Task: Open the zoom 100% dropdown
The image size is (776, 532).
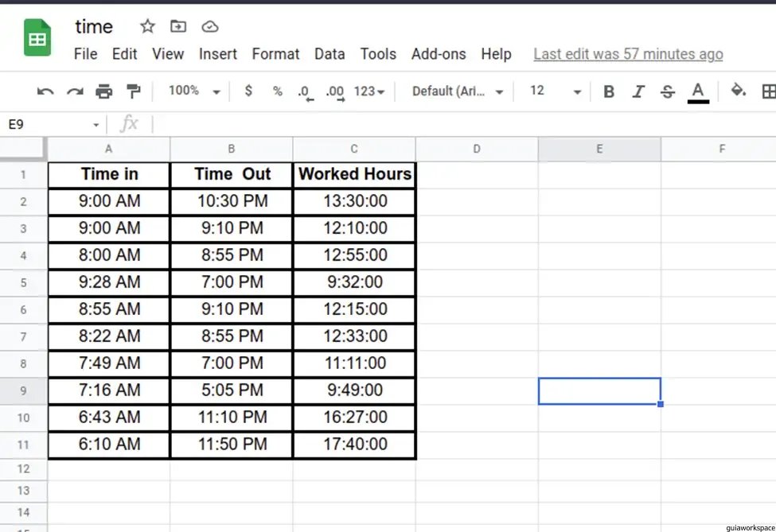Action: coord(194,91)
